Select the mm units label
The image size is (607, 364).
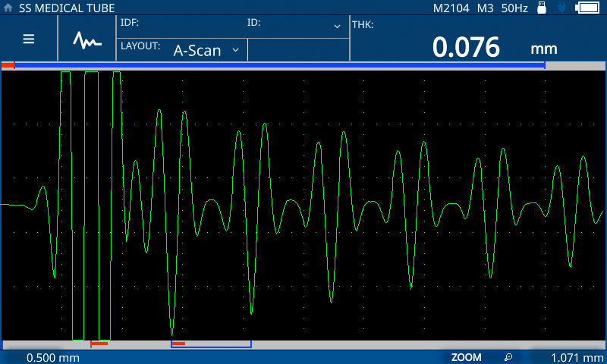(x=544, y=49)
